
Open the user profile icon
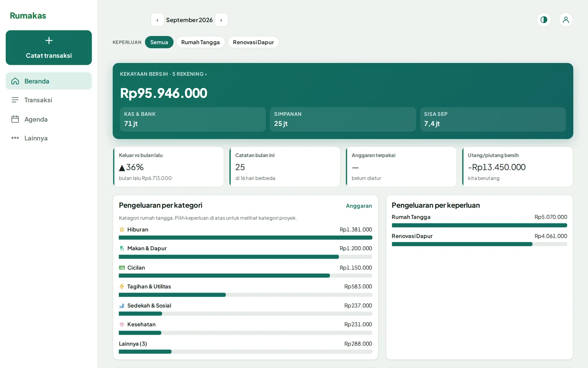pos(566,20)
